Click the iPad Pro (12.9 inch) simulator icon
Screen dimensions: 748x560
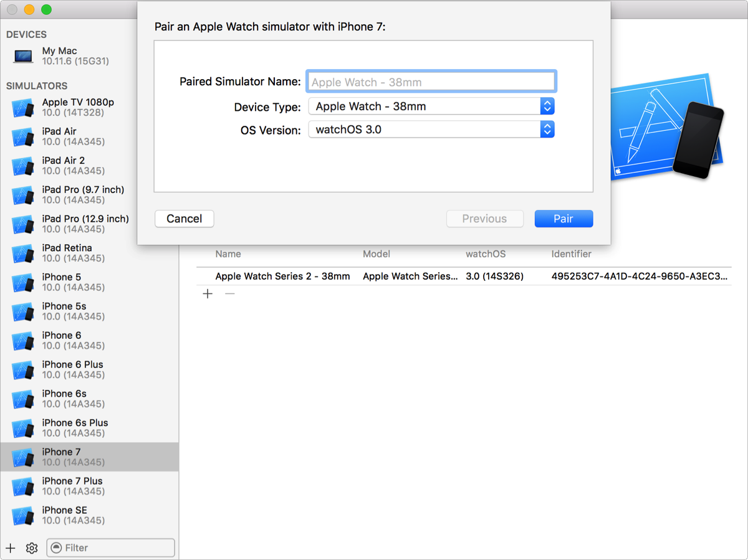click(x=22, y=224)
